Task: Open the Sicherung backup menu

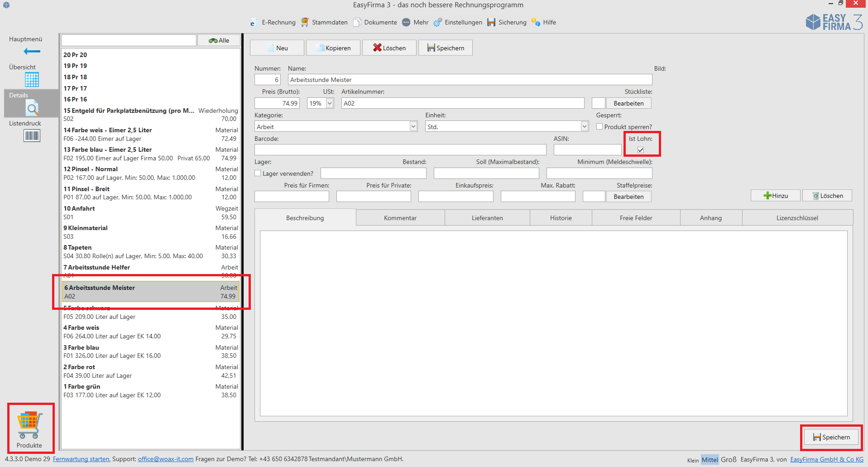Action: click(507, 22)
